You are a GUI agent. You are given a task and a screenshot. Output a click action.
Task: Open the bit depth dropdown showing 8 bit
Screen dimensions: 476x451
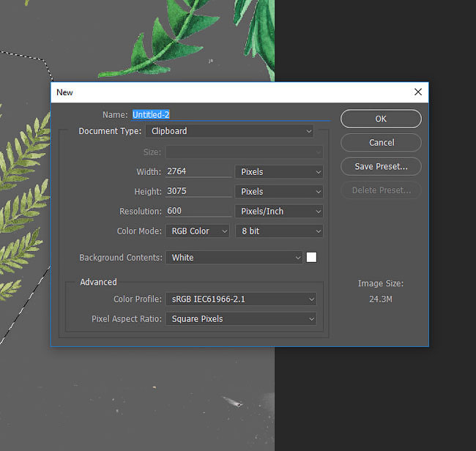click(x=279, y=231)
